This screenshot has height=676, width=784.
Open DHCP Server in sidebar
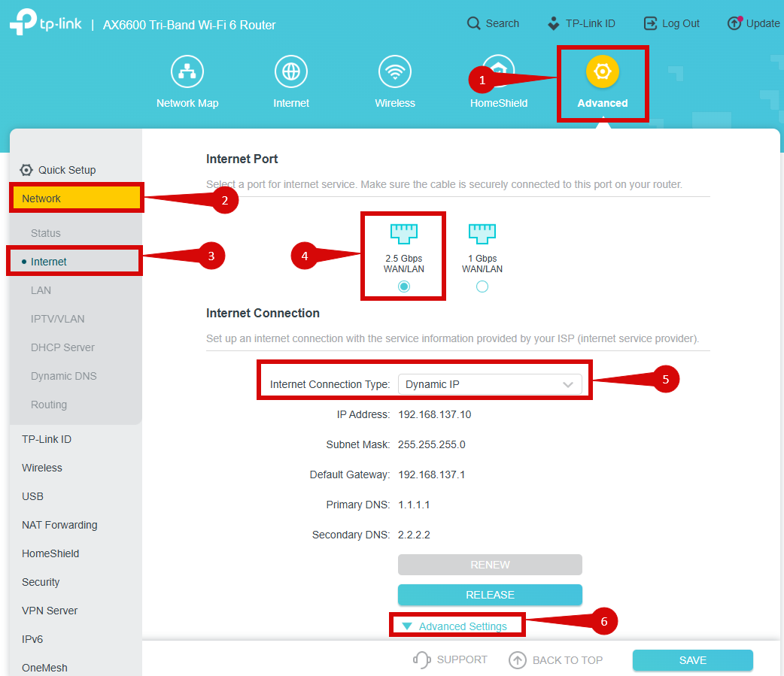[63, 347]
